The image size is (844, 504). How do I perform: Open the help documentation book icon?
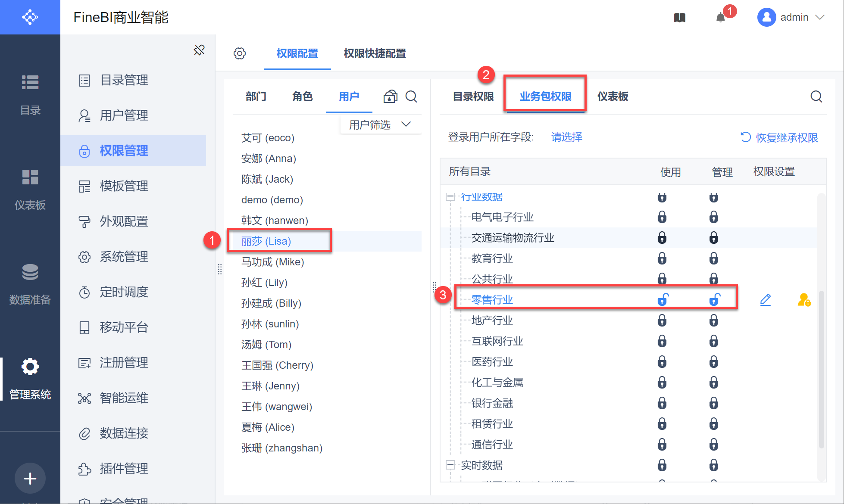pos(680,18)
